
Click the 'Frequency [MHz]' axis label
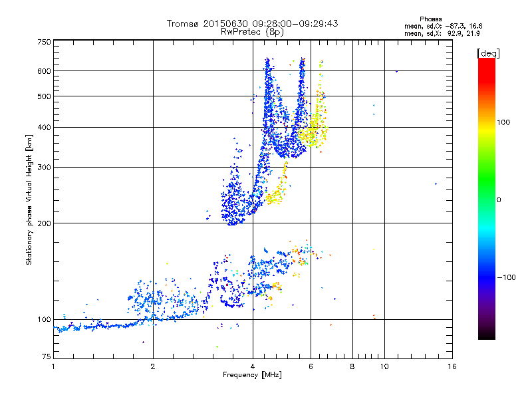(x=252, y=375)
